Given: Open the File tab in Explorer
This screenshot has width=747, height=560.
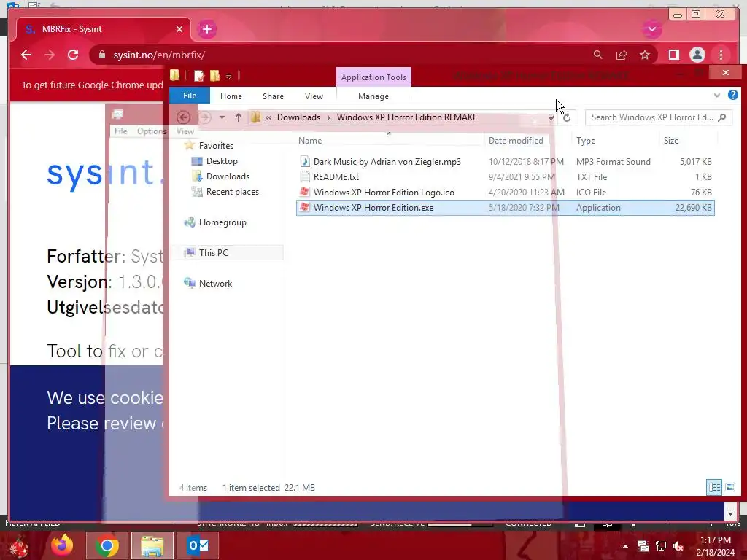Looking at the screenshot, I should pos(190,96).
